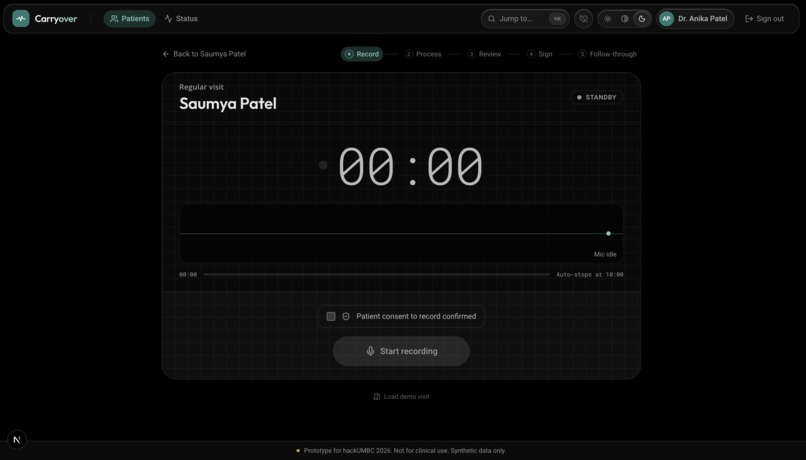The height and width of the screenshot is (460, 806).
Task: Click the shield icon beside consent text
Action: point(346,317)
